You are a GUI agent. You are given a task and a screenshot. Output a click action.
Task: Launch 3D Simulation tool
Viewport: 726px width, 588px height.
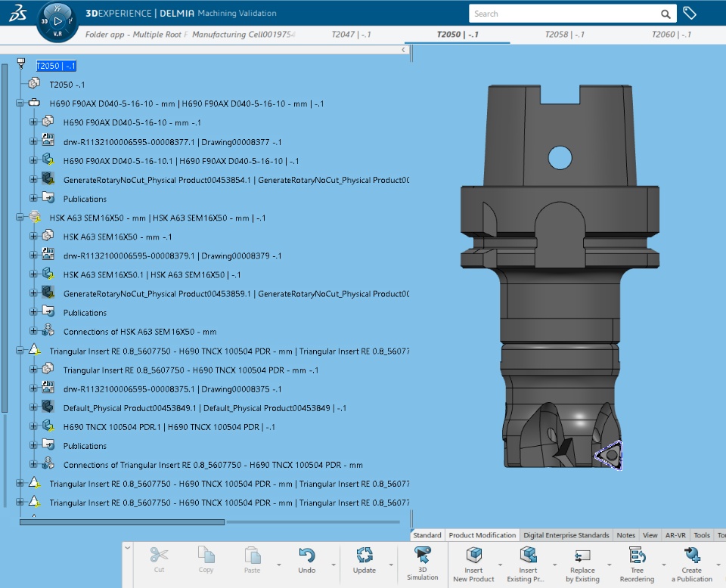(422, 554)
